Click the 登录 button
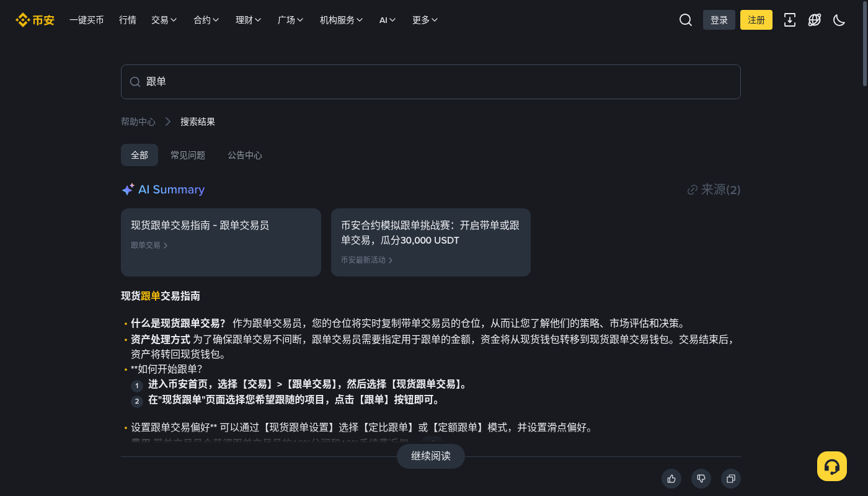 [719, 20]
